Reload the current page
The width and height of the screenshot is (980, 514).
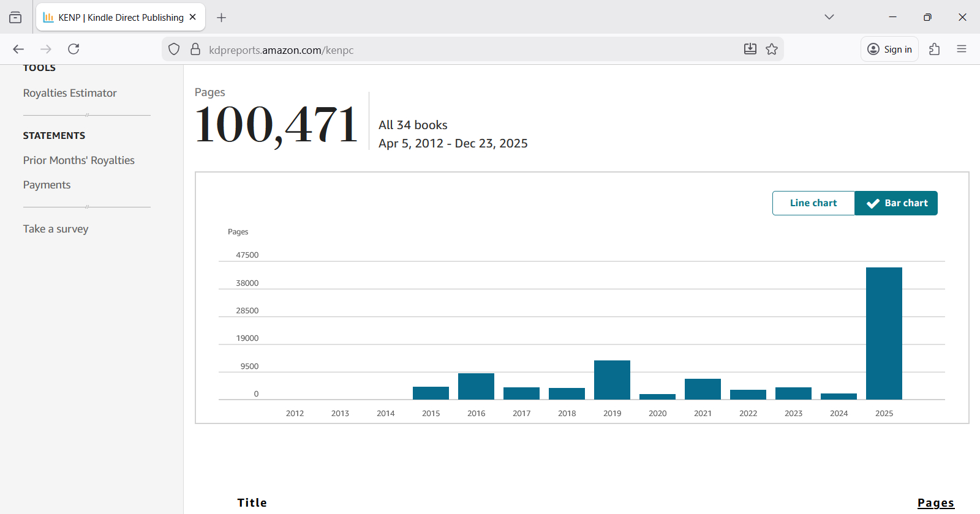pos(73,49)
